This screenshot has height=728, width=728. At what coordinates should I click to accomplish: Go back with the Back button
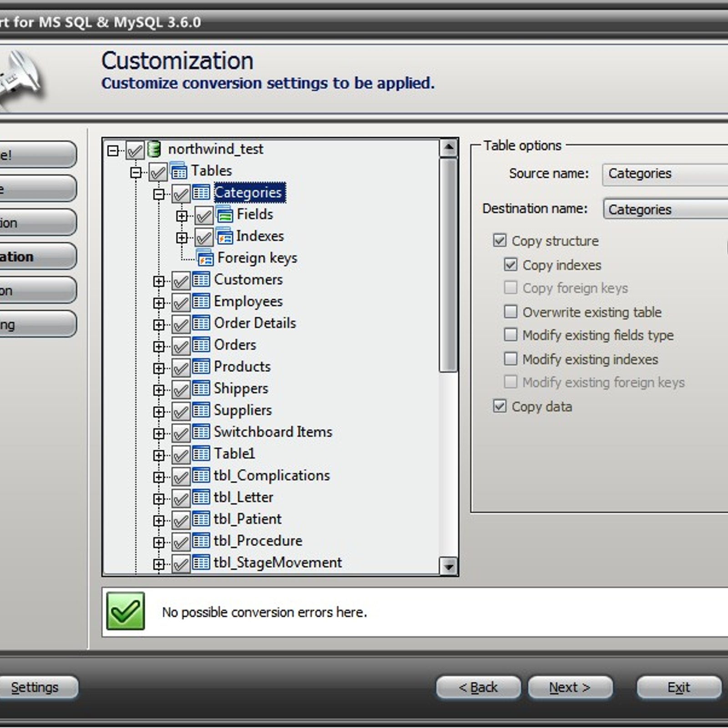tap(478, 687)
